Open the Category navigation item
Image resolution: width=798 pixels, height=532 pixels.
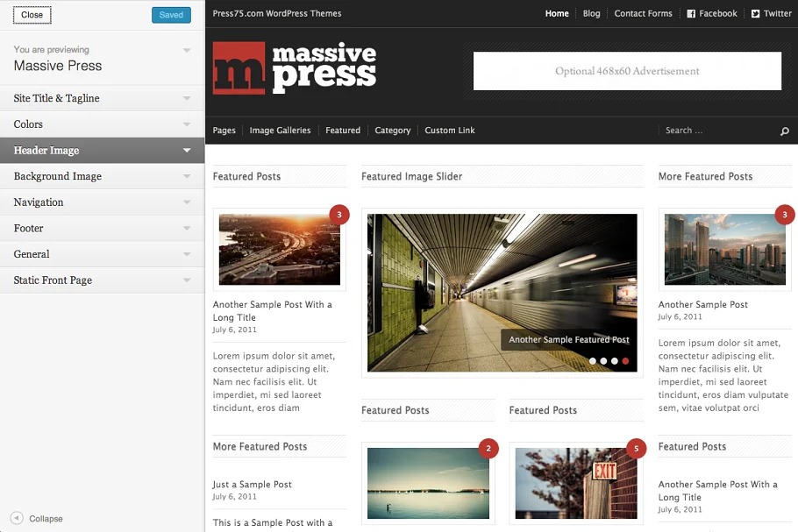tap(392, 131)
